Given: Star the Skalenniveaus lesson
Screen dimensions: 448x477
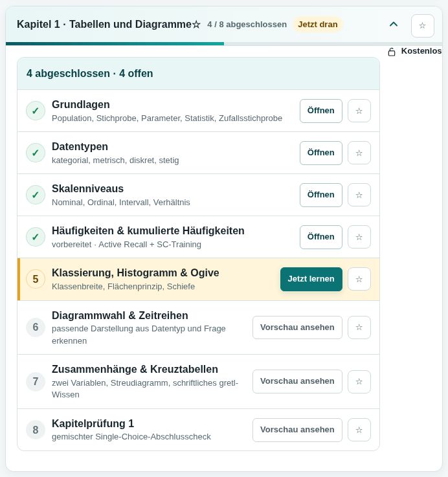Looking at the screenshot, I should pos(359,195).
